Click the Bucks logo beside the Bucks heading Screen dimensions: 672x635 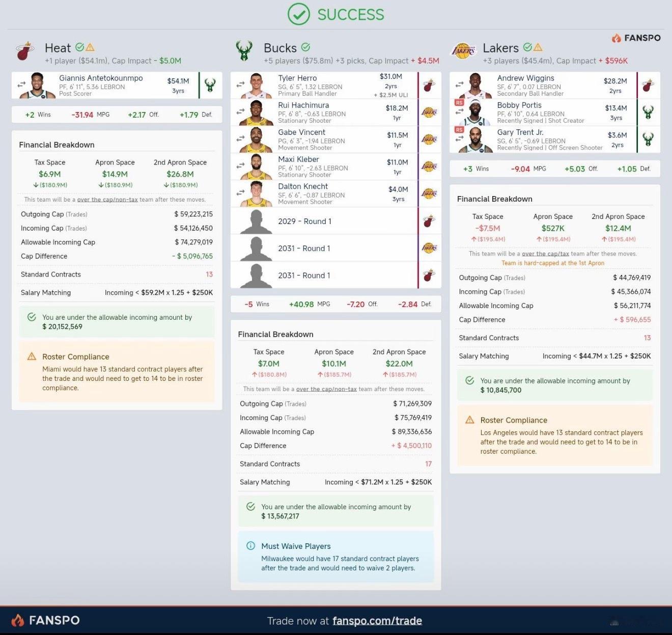coord(244,51)
